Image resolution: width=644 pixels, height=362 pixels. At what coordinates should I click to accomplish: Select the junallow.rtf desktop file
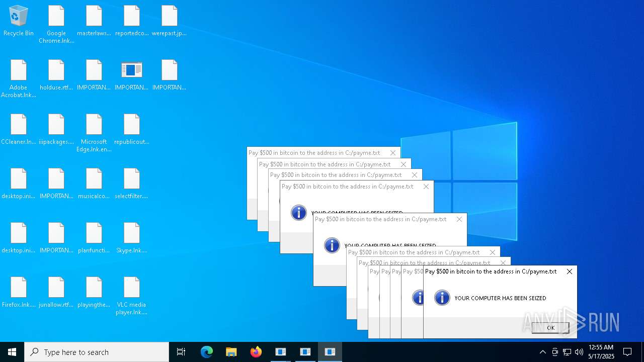[x=56, y=293]
